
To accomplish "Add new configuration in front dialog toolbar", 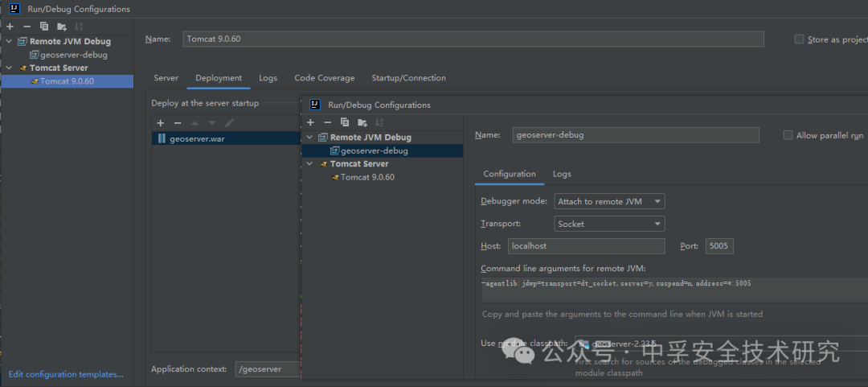I will click(x=310, y=122).
